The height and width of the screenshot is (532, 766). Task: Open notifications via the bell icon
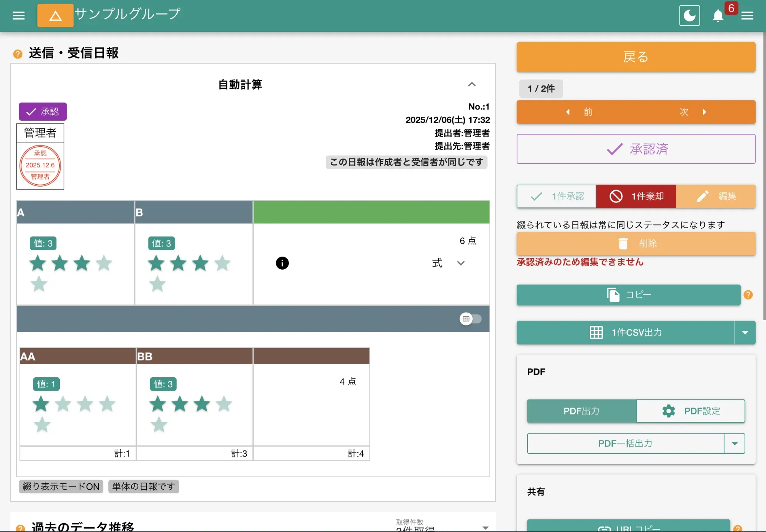coord(718,16)
